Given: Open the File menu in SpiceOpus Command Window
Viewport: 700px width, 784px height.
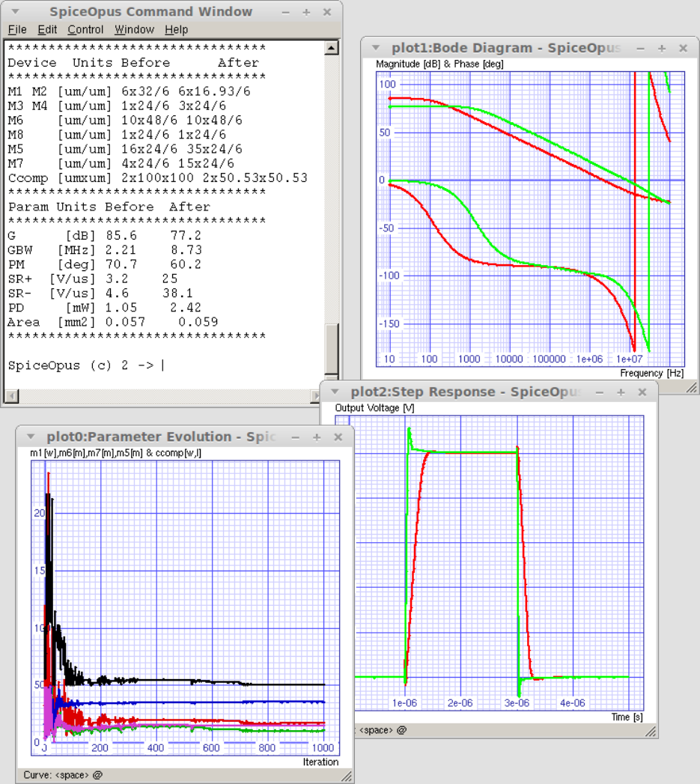Looking at the screenshot, I should [x=17, y=29].
